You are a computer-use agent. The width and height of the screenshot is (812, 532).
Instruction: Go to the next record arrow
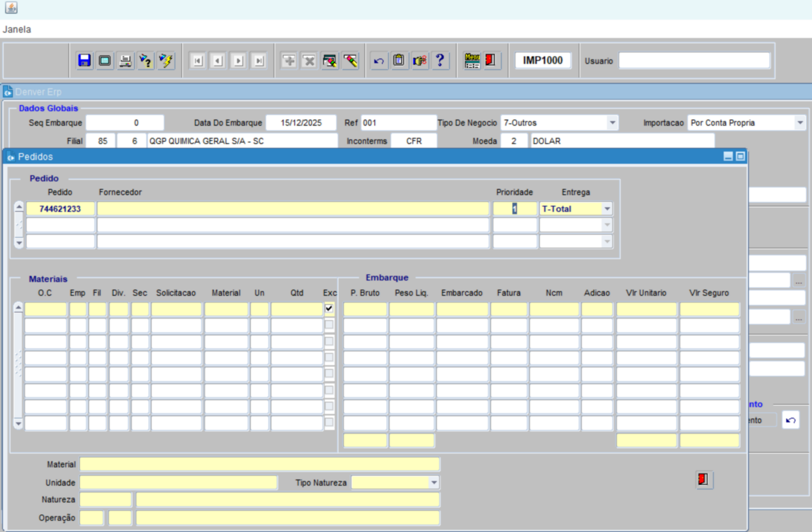[x=238, y=61]
